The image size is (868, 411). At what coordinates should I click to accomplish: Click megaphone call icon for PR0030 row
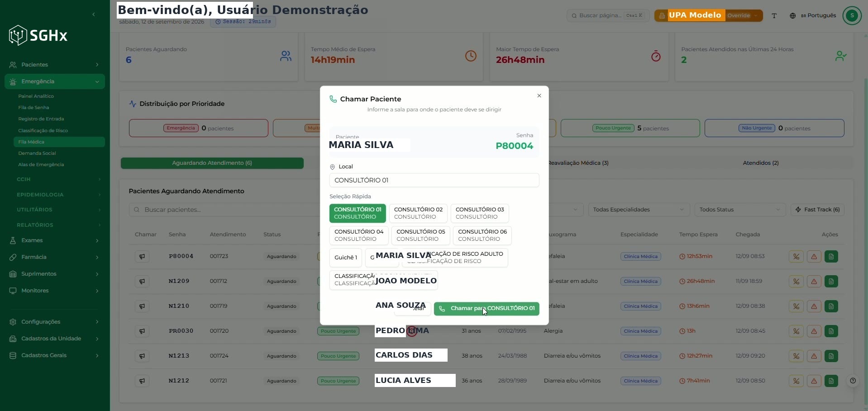tap(142, 331)
